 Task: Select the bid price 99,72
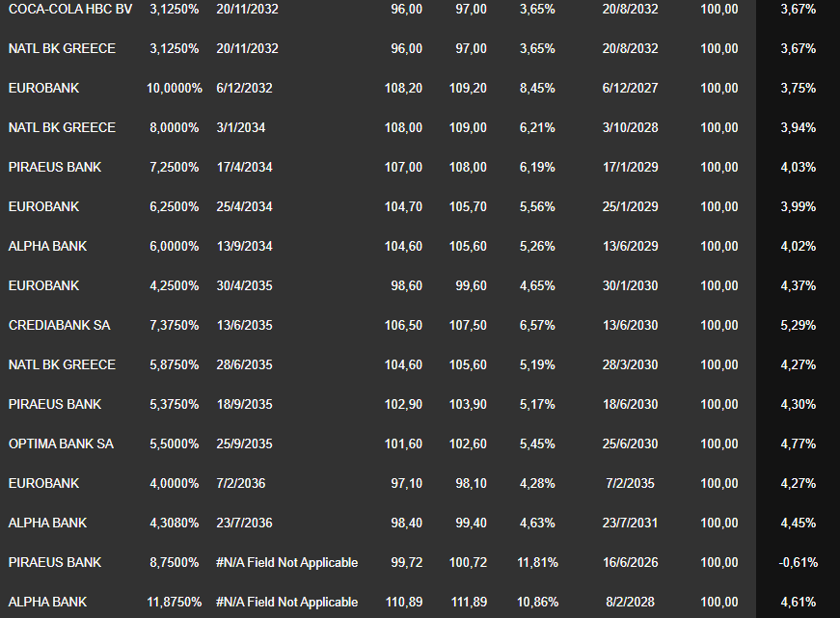(407, 562)
